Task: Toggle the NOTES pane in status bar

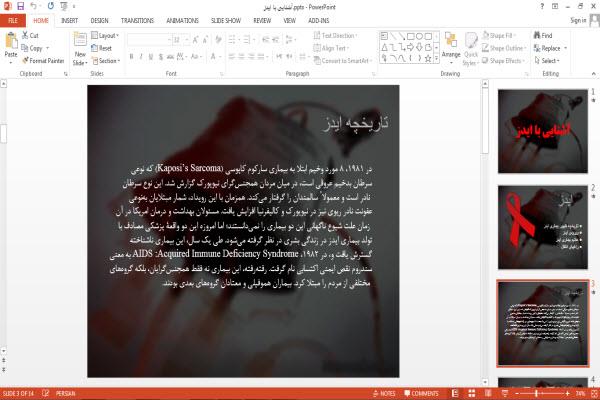Action: point(384,393)
